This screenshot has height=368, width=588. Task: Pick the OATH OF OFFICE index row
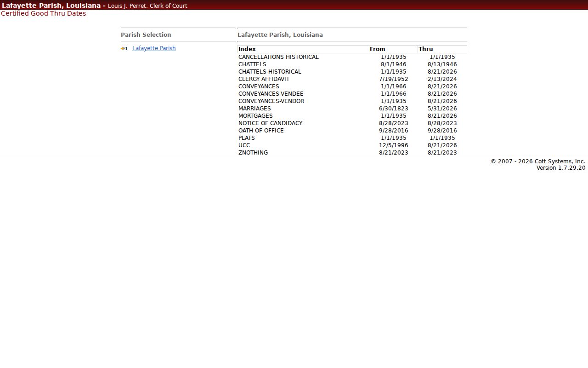[x=352, y=131]
